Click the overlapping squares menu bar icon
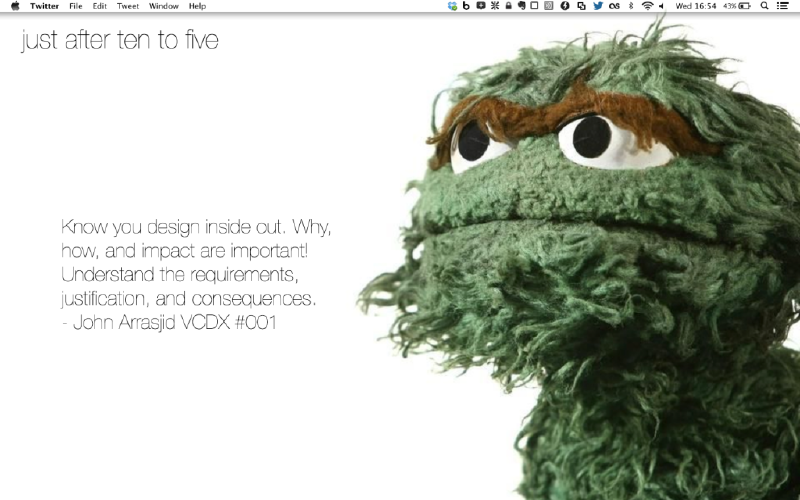800x500 pixels. tap(581, 6)
